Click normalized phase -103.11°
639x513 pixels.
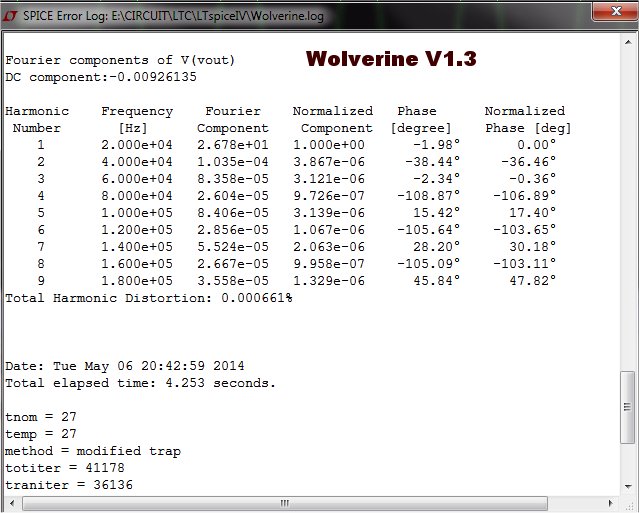525,264
